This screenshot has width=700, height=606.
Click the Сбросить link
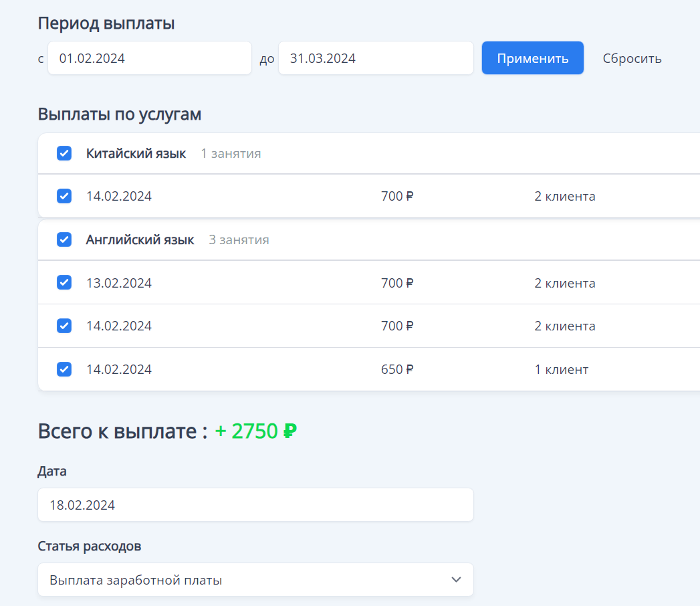631,58
